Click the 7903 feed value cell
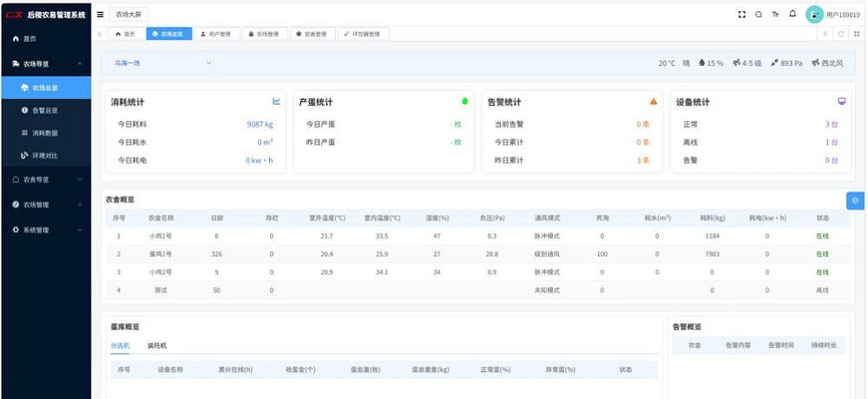Screen dimensions: 868x399 click(x=712, y=254)
